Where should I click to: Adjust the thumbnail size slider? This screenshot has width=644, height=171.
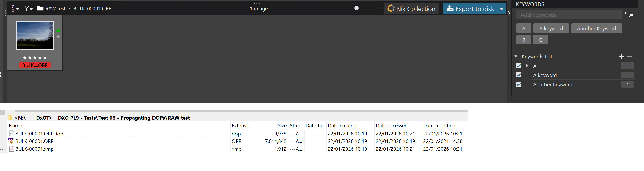357,8
